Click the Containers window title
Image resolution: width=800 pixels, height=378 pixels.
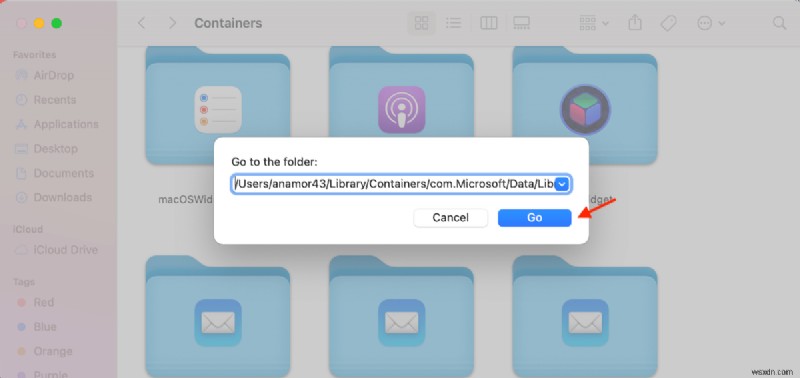pos(228,23)
